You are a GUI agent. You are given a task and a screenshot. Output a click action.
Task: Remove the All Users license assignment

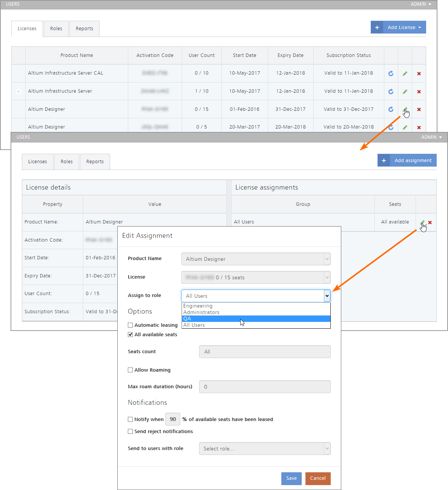430,222
